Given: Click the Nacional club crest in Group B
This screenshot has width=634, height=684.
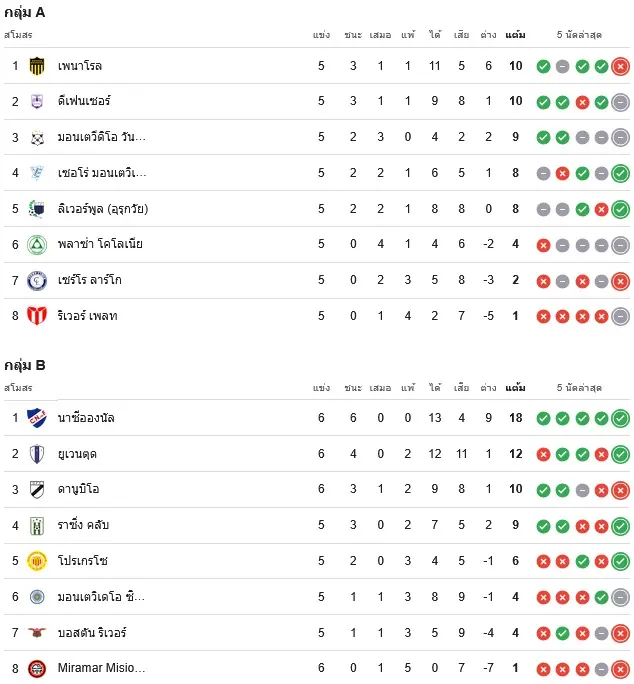Looking at the screenshot, I should pyautogui.click(x=37, y=418).
